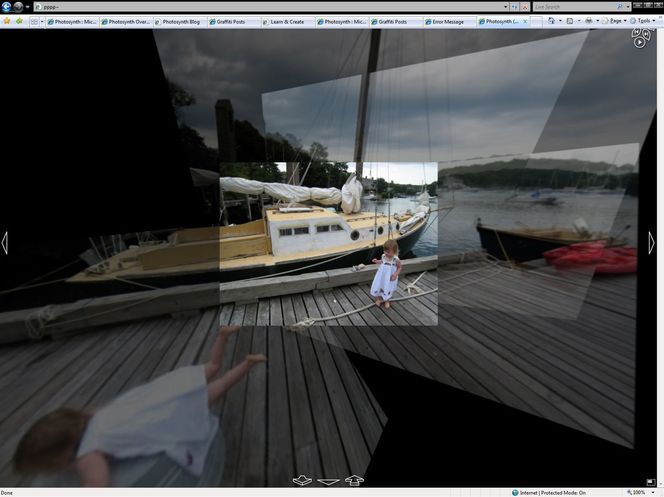Open the Page menu
This screenshot has width=664, height=497.
(614, 21)
